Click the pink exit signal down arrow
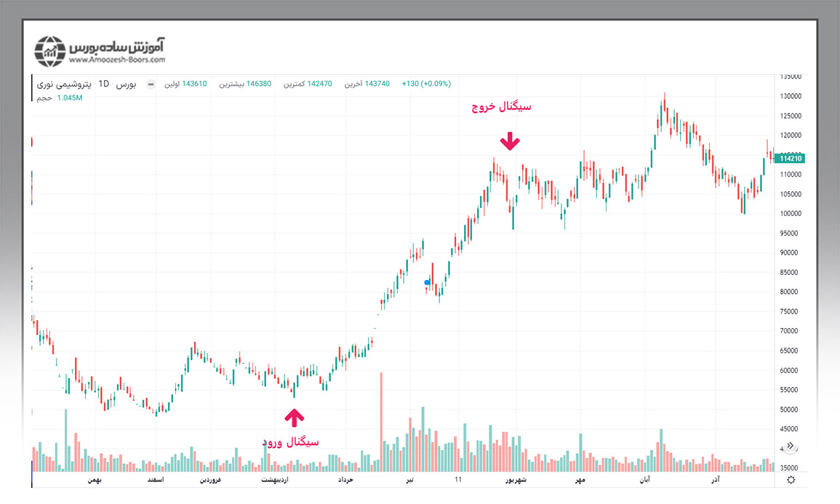The width and height of the screenshot is (840, 504). [x=511, y=140]
